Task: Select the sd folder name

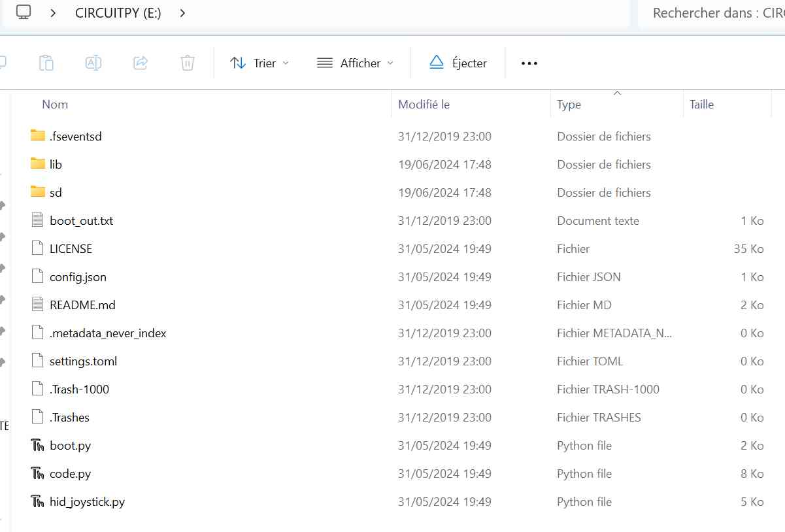Action: (56, 193)
